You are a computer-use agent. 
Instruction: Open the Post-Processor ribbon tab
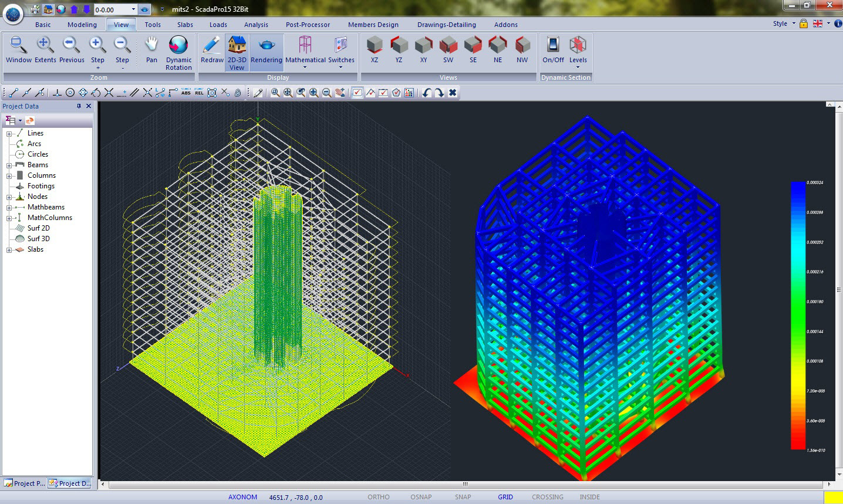308,25
